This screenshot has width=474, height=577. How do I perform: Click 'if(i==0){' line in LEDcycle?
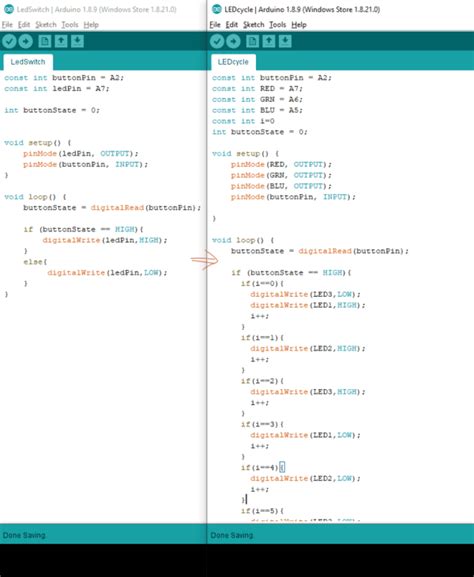[262, 283]
